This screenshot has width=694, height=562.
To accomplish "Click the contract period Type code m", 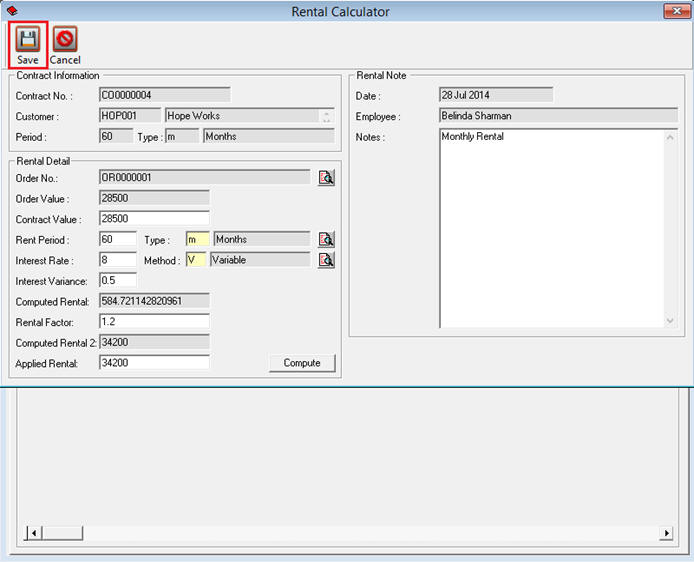I will tap(182, 137).
